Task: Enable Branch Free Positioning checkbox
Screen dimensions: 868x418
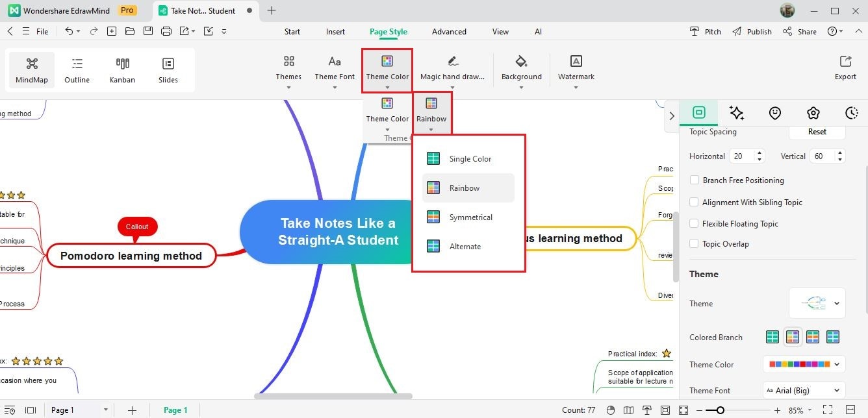Action: click(x=695, y=180)
